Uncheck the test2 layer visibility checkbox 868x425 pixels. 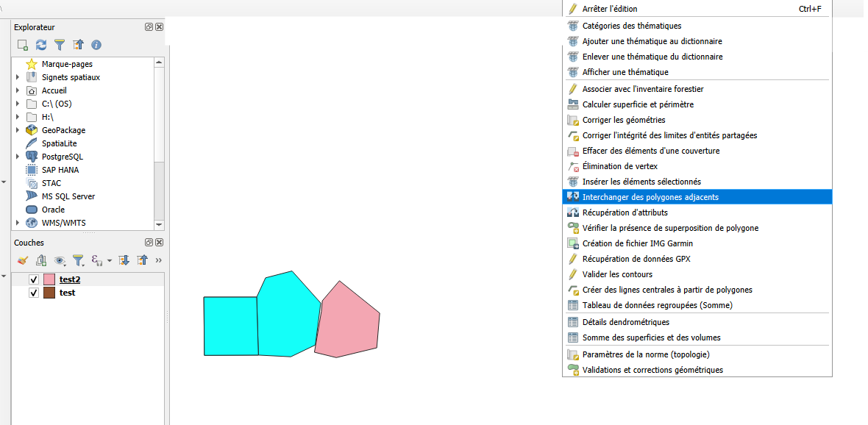pyautogui.click(x=34, y=279)
